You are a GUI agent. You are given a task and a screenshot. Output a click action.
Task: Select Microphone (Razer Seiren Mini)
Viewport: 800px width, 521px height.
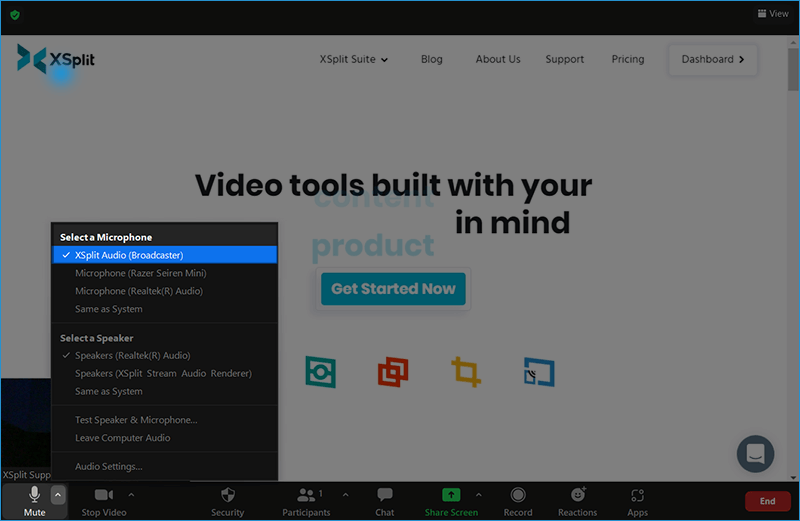165,273
